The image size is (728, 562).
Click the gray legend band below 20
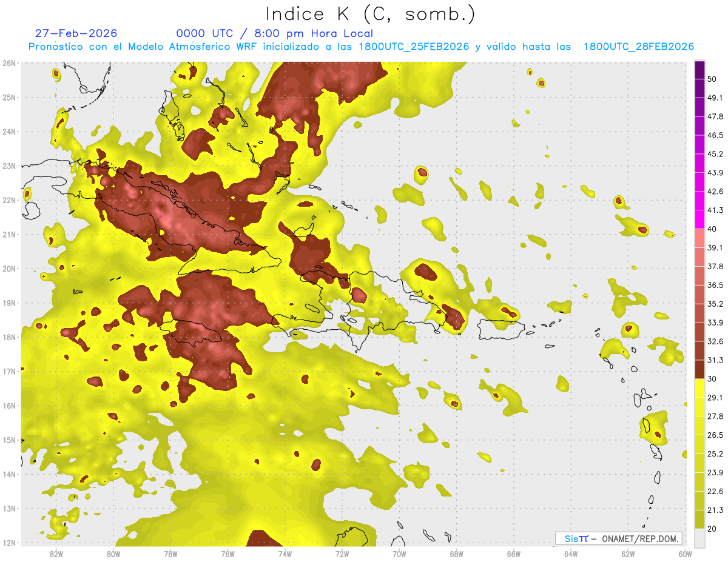[699, 538]
